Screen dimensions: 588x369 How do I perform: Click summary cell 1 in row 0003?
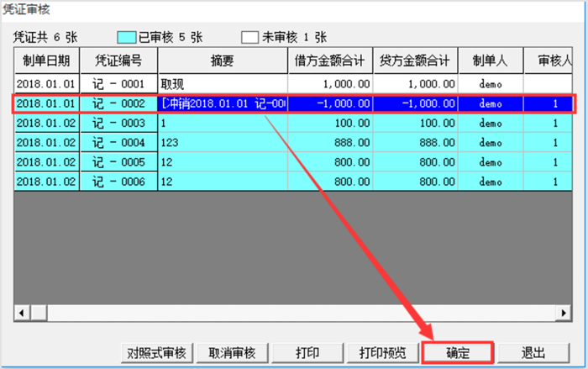[x=223, y=123]
